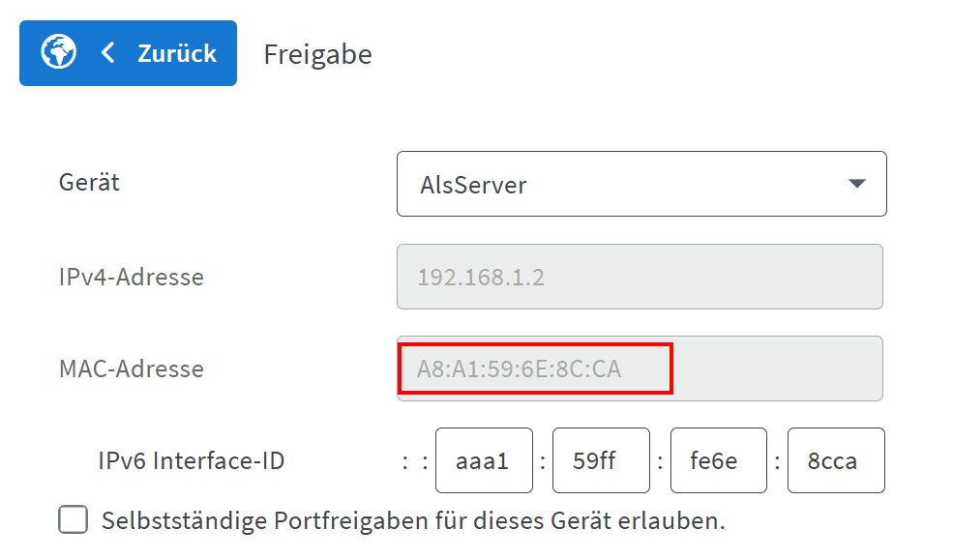Click the IPv4-Adresse label
The width and height of the screenshot is (953, 560).
(132, 277)
